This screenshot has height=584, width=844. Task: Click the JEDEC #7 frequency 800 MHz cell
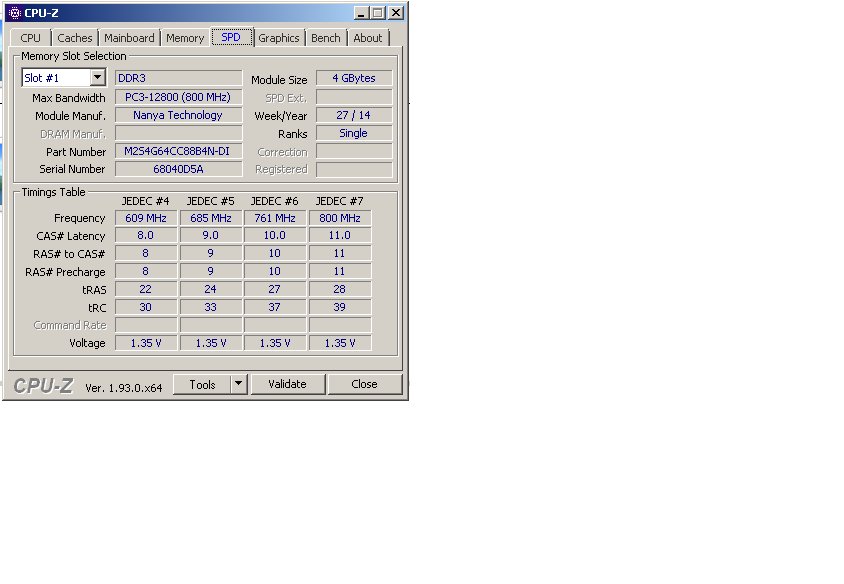(x=340, y=218)
